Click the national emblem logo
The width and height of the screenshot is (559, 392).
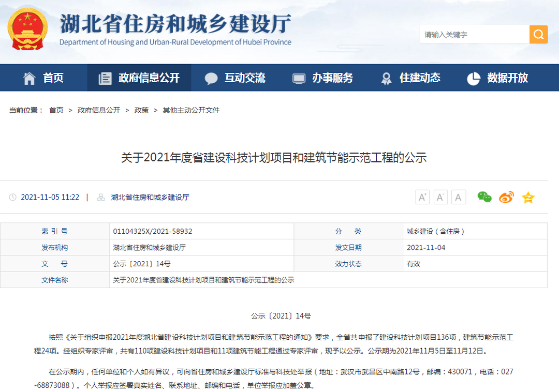point(27,28)
